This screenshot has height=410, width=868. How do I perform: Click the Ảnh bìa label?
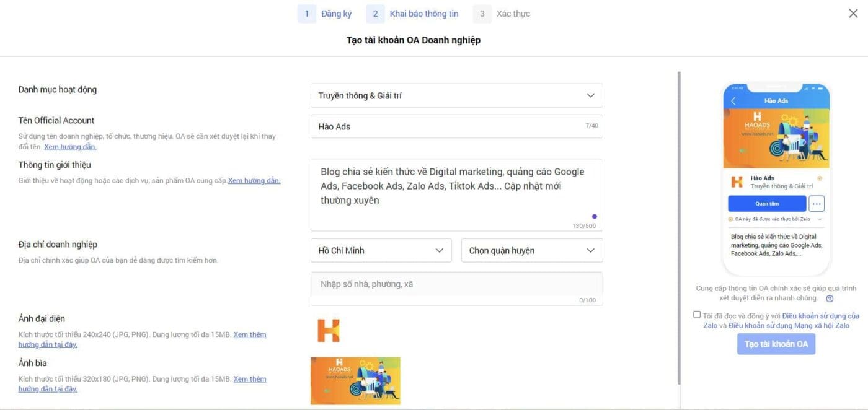(x=33, y=363)
